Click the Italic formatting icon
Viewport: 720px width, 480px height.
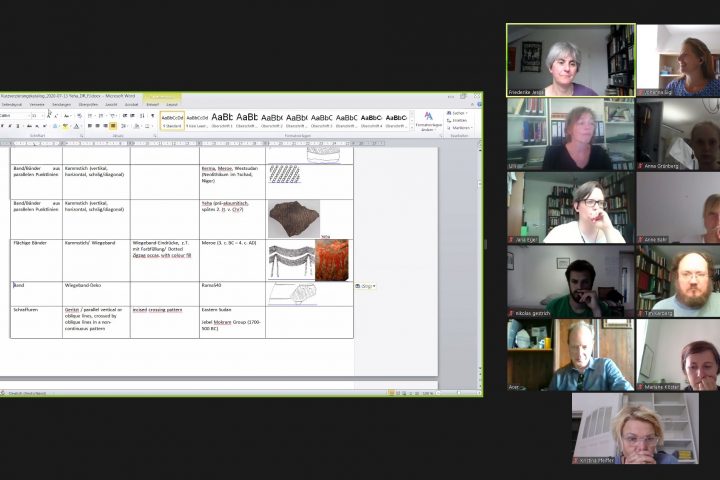(10, 126)
